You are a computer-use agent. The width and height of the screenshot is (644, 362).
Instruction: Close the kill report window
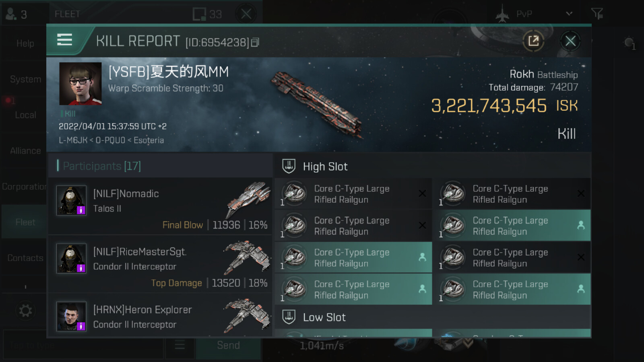(570, 41)
